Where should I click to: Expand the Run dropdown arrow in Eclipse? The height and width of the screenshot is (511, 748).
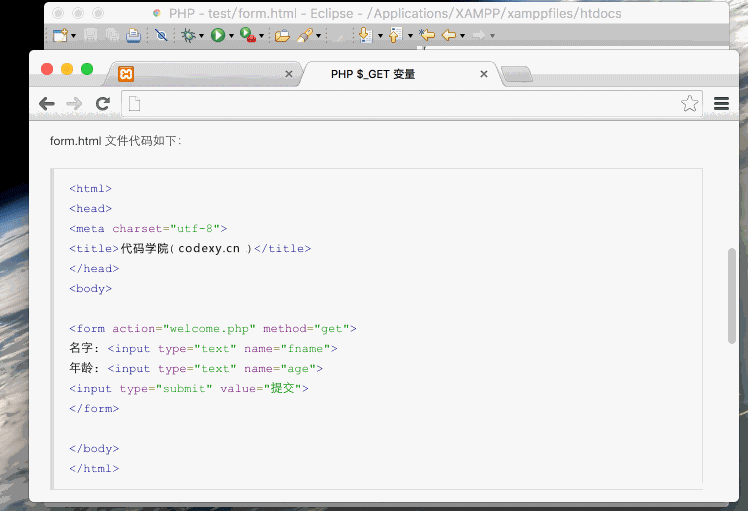coord(231,36)
